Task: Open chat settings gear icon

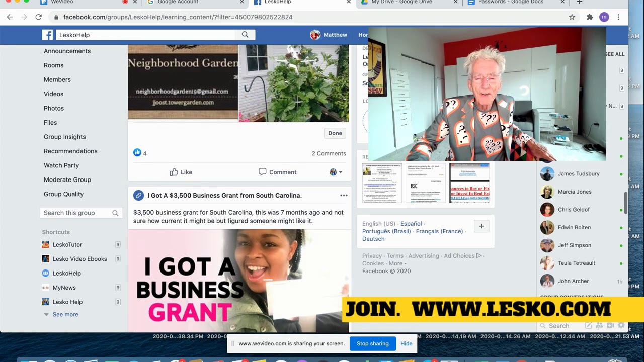Action: click(621, 326)
